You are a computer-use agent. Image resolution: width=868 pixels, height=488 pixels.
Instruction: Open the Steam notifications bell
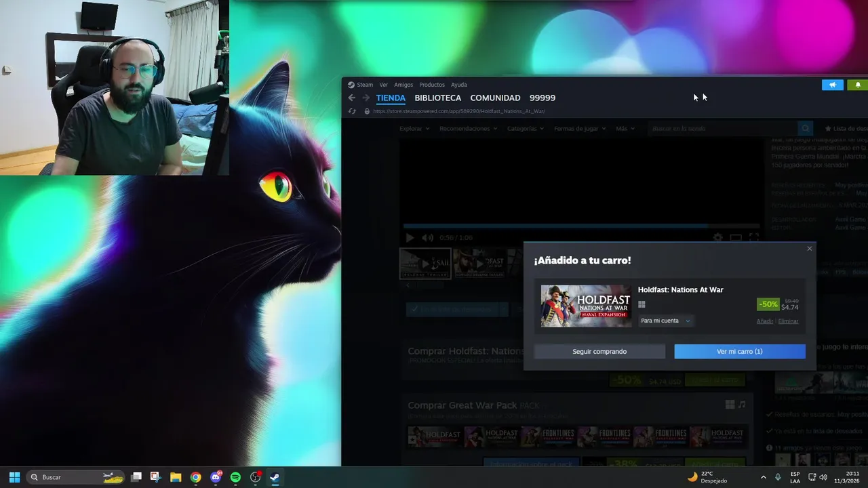point(857,85)
